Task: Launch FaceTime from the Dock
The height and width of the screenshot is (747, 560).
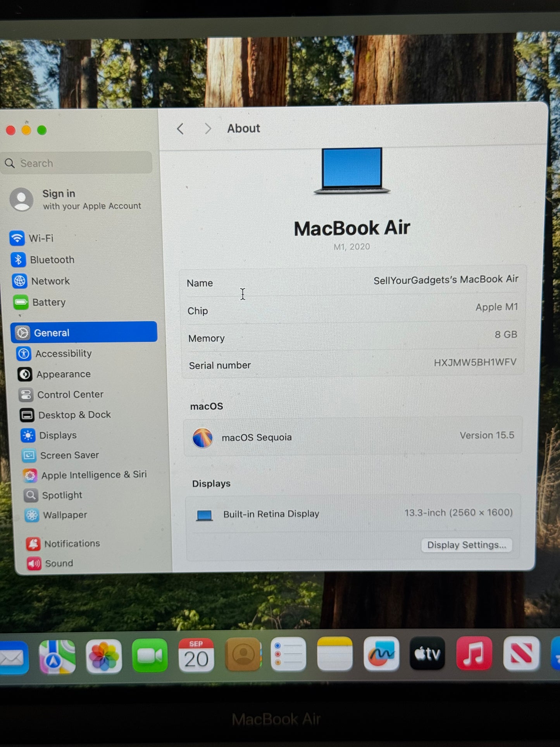Action: pyautogui.click(x=150, y=656)
